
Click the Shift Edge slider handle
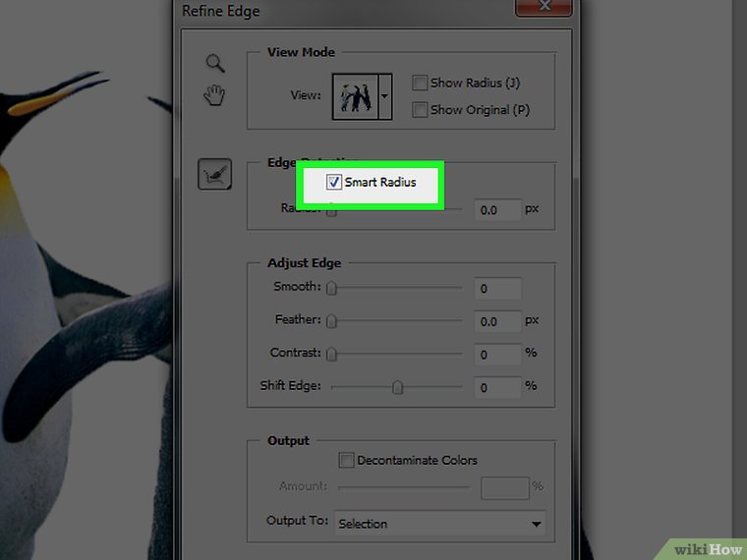(x=397, y=387)
